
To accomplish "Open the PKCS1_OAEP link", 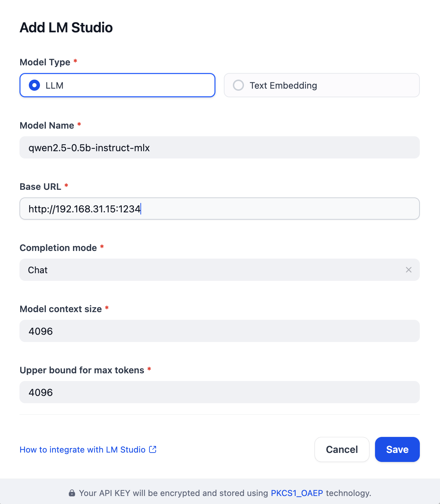I will coord(297,493).
